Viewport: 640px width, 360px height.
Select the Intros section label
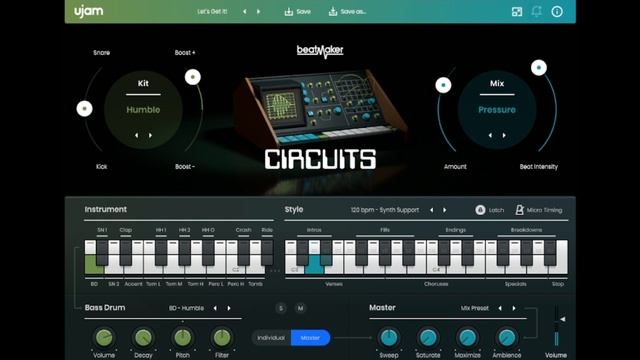[x=314, y=230]
